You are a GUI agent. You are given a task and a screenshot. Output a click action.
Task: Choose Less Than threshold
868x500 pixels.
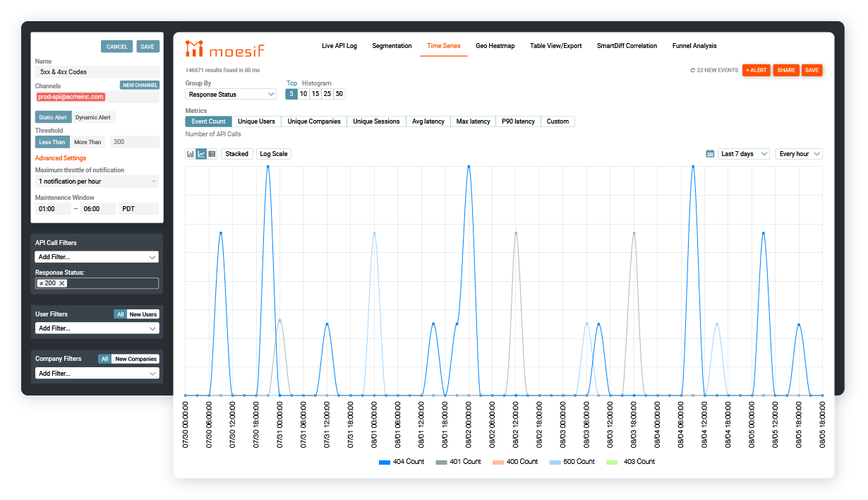(x=52, y=142)
